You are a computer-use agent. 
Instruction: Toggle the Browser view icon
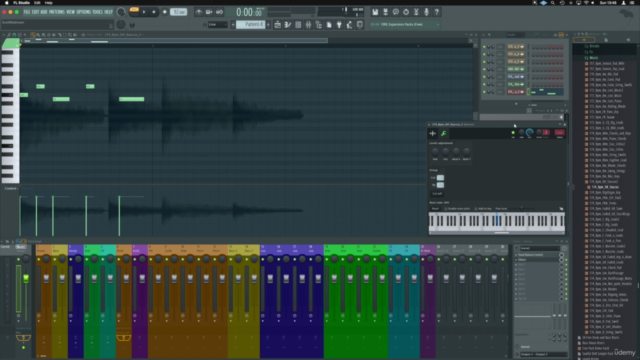pyautogui.click(x=318, y=25)
